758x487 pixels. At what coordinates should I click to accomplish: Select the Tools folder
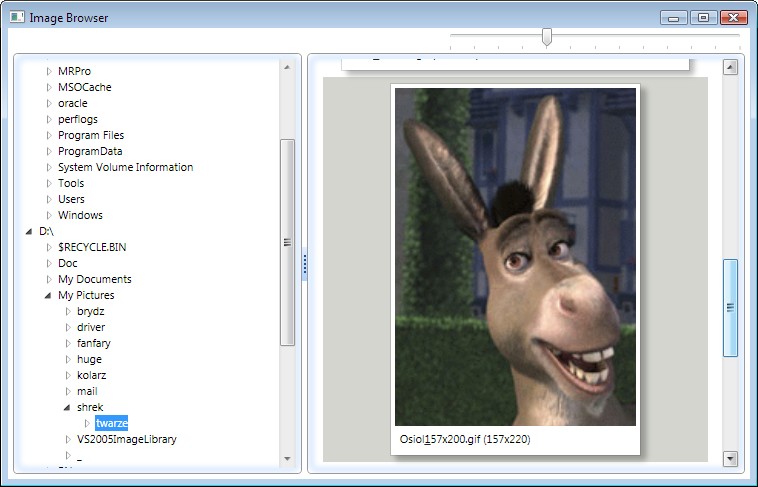tap(71, 183)
